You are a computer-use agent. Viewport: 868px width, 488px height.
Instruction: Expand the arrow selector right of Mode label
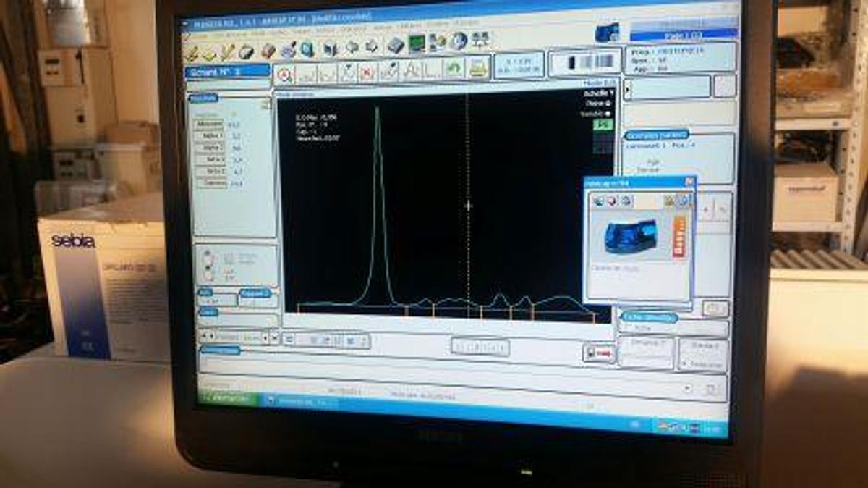(627, 88)
